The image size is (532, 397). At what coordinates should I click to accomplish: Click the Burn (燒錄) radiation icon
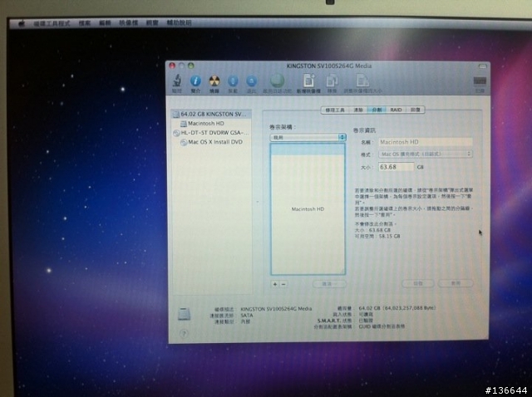pyautogui.click(x=214, y=81)
